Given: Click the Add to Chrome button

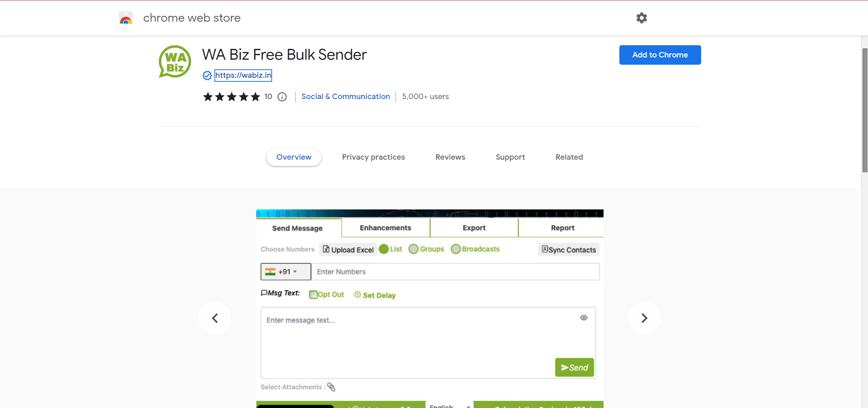Looking at the screenshot, I should coord(660,55).
